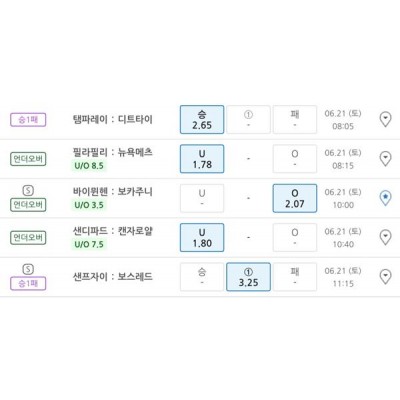Image resolution: width=400 pixels, height=400 pixels.
Task: Open location pin for 탬파레이 match
Action: [x=386, y=119]
